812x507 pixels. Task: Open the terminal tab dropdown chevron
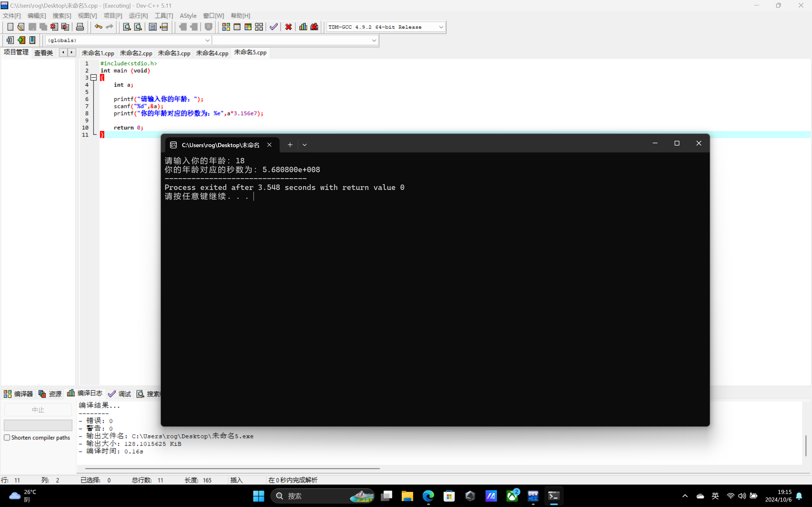pos(304,145)
